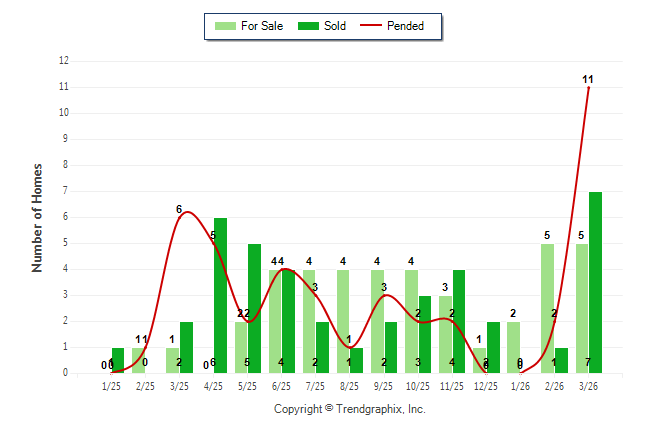The image size is (646, 434).
Task: Click the Trendgraphix copyright text
Action: [350, 409]
